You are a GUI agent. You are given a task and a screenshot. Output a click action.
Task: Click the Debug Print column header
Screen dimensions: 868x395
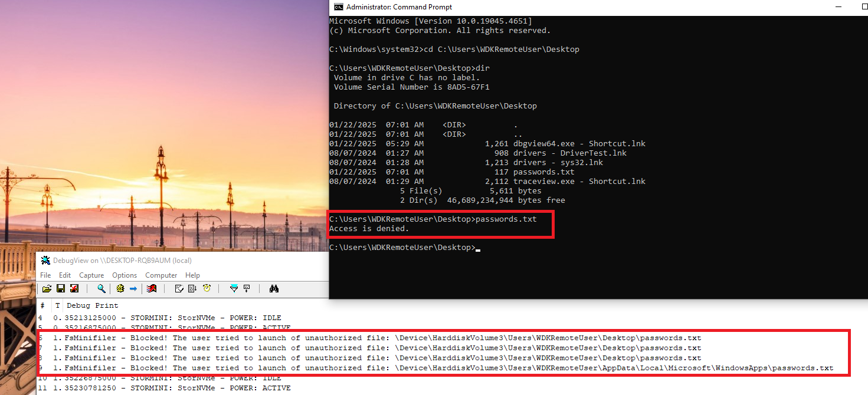[x=92, y=305]
